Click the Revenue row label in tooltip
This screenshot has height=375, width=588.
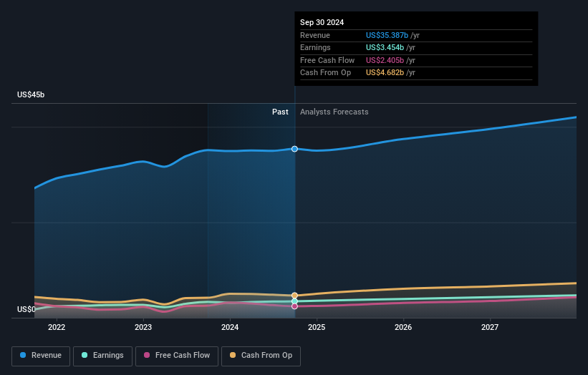pyautogui.click(x=315, y=35)
